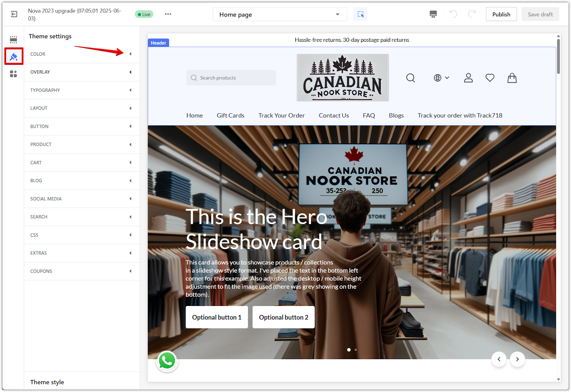Image resolution: width=571 pixels, height=392 pixels.
Task: Click the redo arrow icon
Action: click(472, 14)
